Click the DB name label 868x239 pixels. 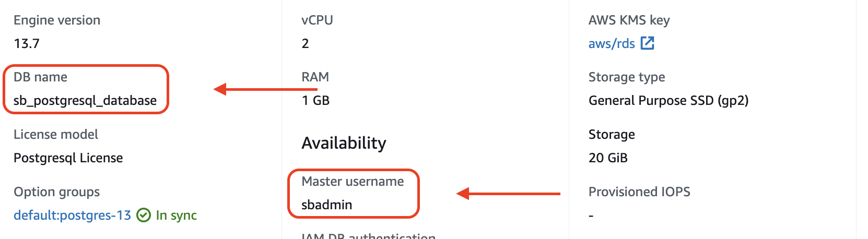tap(40, 77)
